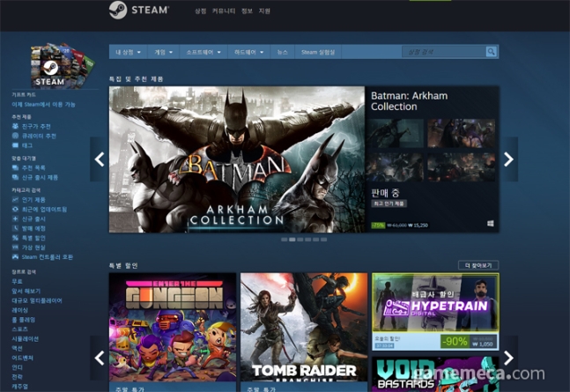This screenshot has width=570, height=392.
Task: Select the 레이싱 genre link
Action: (x=19, y=310)
